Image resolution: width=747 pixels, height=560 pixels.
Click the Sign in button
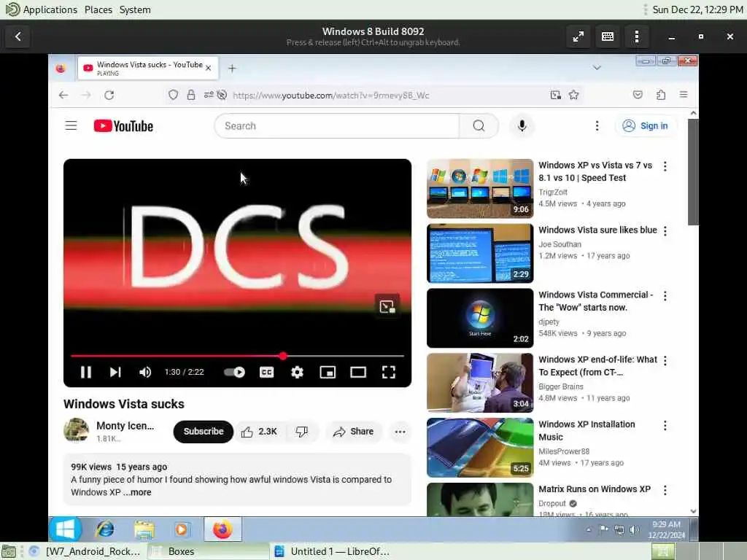tap(646, 125)
